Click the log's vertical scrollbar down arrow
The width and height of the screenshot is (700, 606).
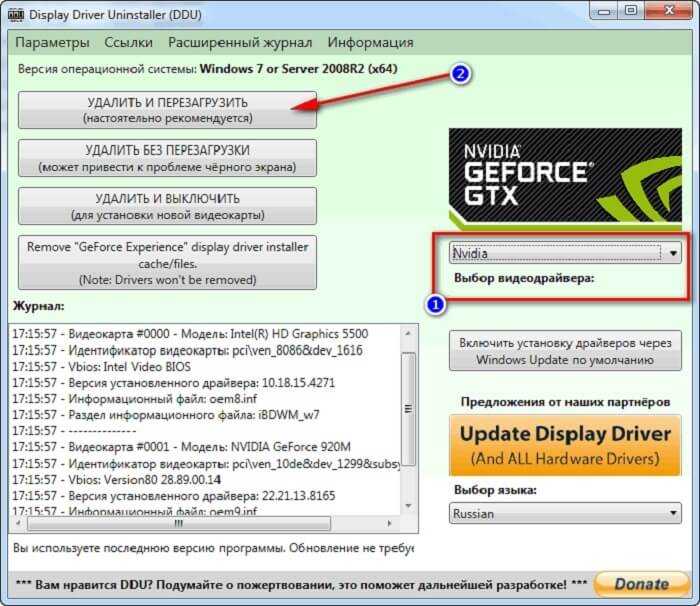[x=408, y=506]
